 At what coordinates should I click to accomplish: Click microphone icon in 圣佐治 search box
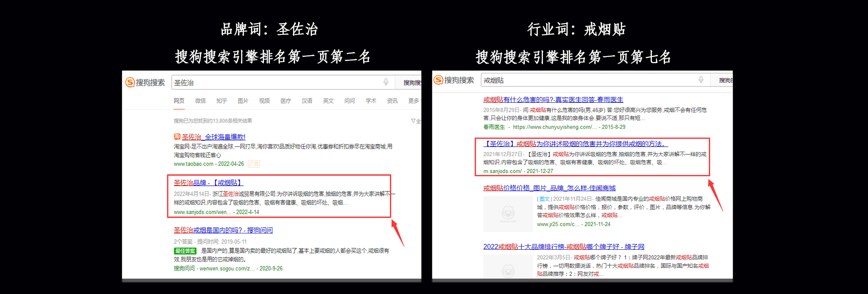pyautogui.click(x=386, y=82)
